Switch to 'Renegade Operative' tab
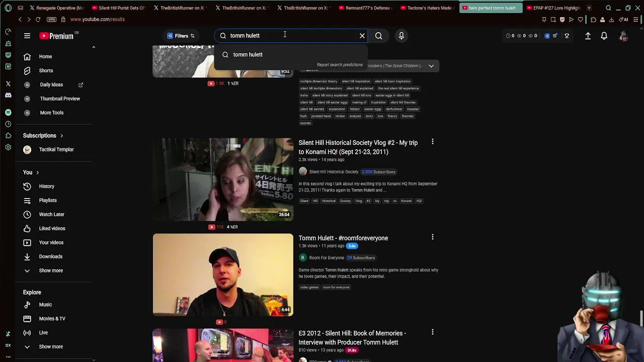 pyautogui.click(x=56, y=8)
